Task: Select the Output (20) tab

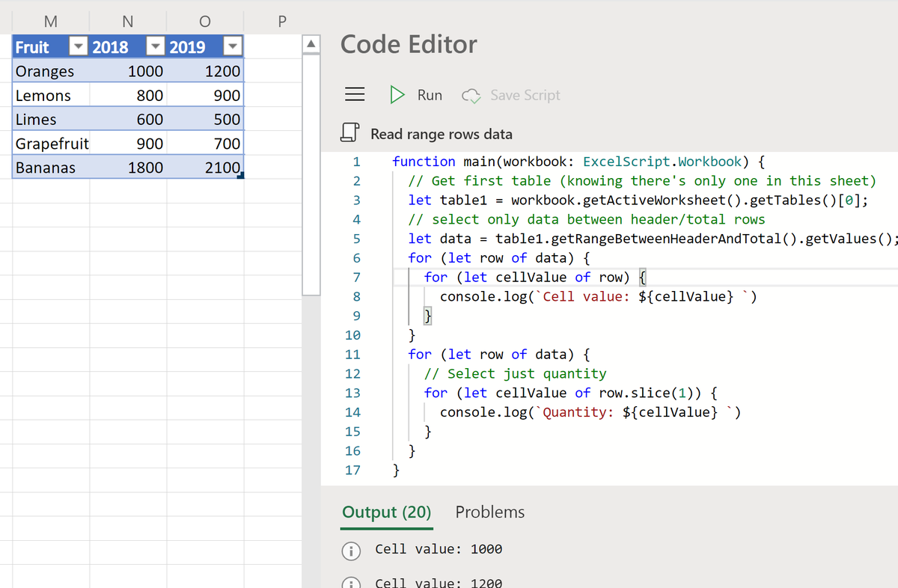Action: click(x=387, y=512)
